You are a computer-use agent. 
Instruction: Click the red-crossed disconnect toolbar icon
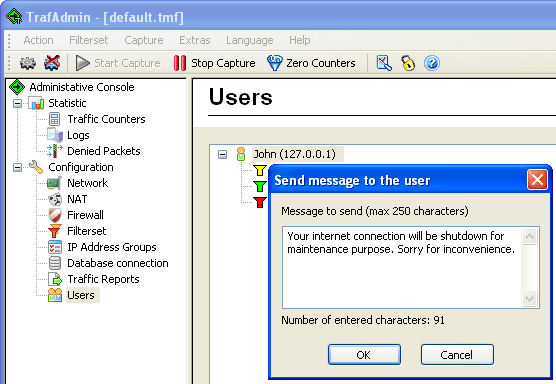52,63
